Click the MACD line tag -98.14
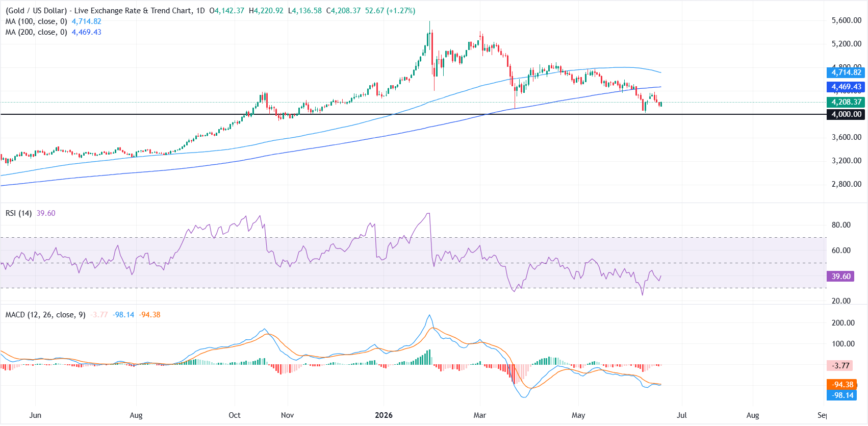The height and width of the screenshot is (426, 868). tap(841, 395)
